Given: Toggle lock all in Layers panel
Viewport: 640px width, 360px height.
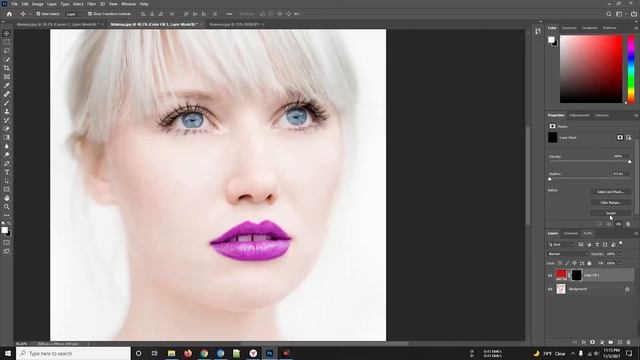Looking at the screenshot, I should (x=589, y=263).
